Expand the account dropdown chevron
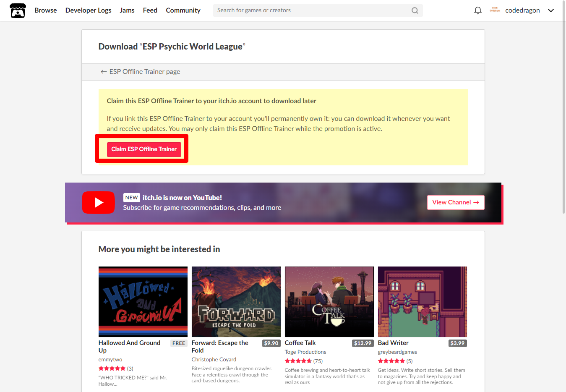566x392 pixels. (x=551, y=10)
